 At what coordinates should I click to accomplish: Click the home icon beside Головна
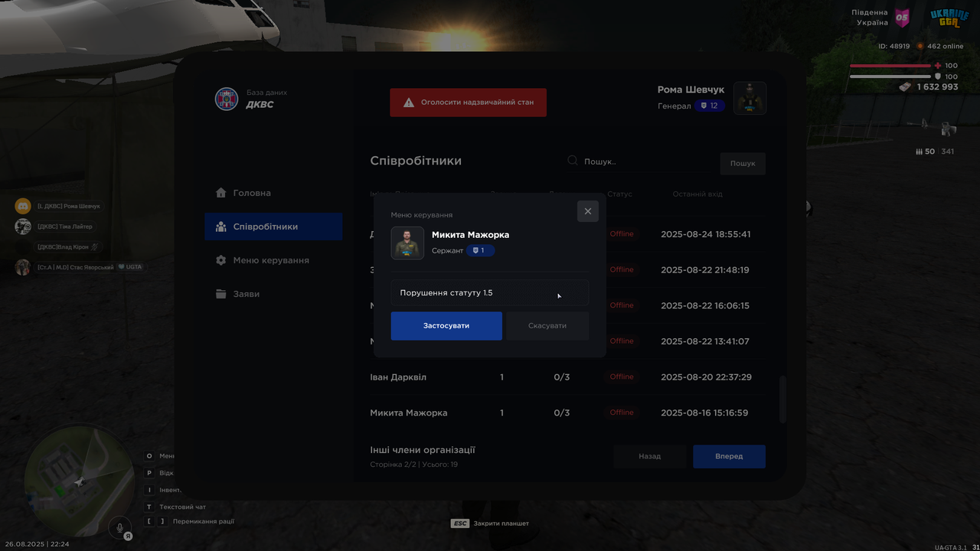coord(221,193)
